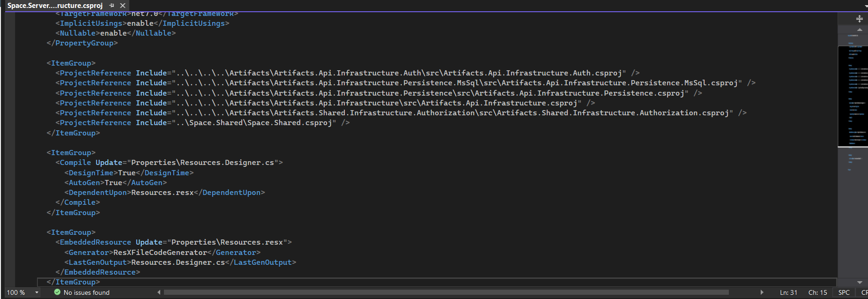The width and height of the screenshot is (868, 299).
Task: Click the Infrastructure.Auth.csproj project reference line
Action: click(x=348, y=73)
